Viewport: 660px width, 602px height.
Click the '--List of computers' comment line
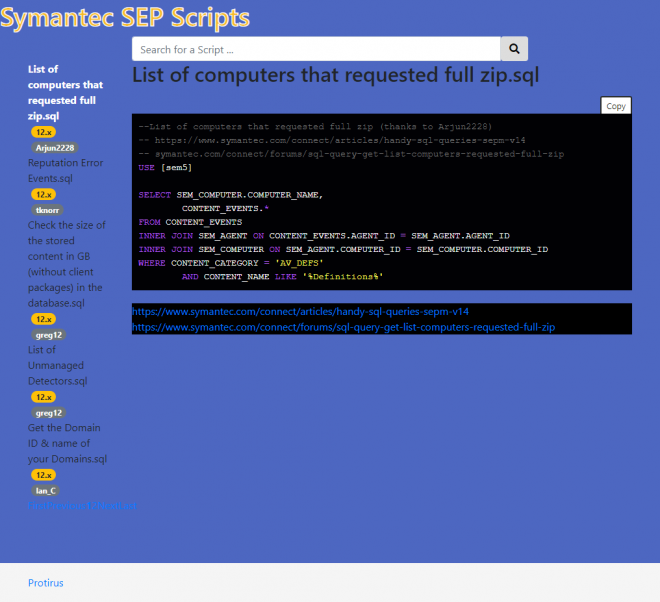click(x=315, y=127)
